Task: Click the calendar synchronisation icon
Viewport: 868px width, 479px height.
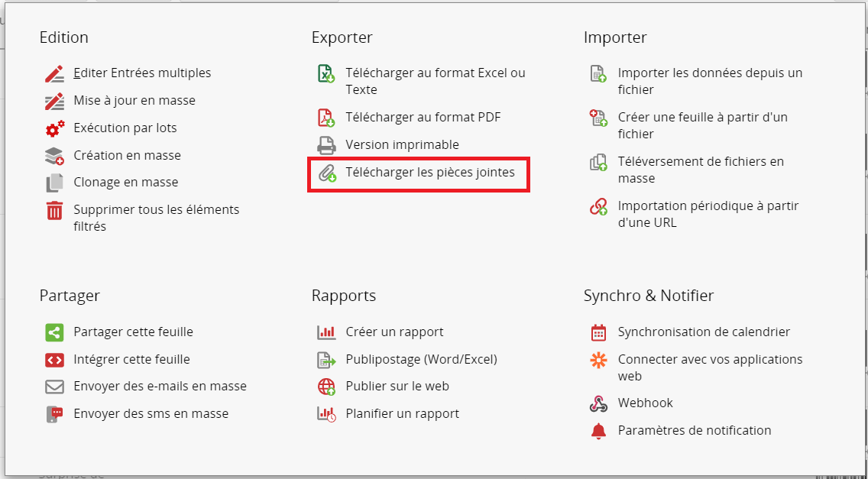Action: coord(598,333)
